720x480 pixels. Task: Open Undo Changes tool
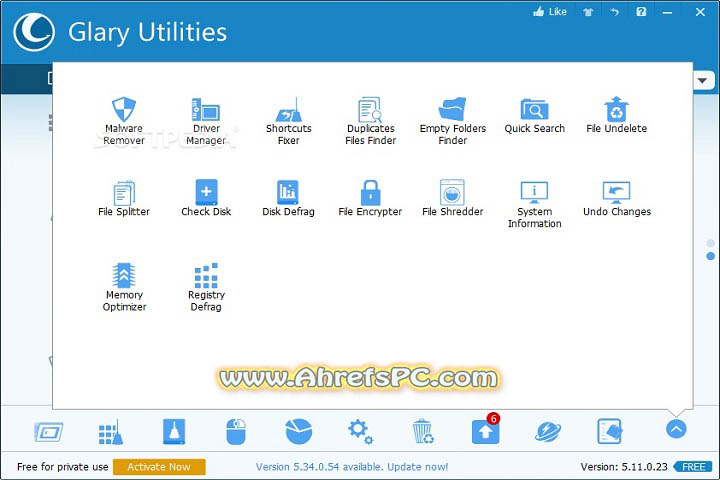616,198
